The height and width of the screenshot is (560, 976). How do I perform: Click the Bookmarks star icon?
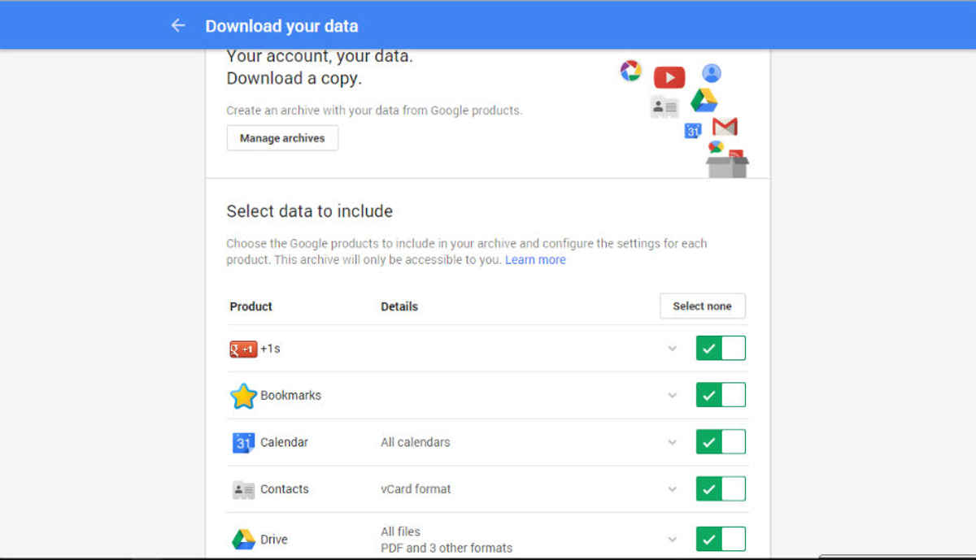coord(243,396)
